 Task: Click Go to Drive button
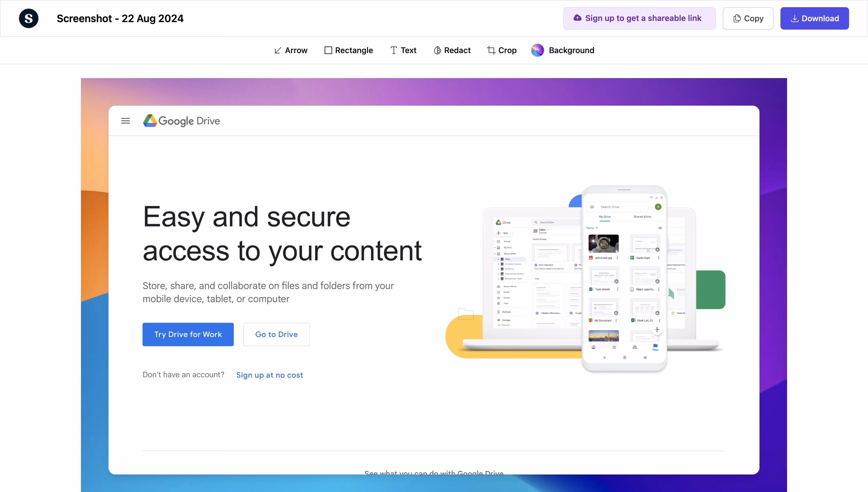coord(276,334)
